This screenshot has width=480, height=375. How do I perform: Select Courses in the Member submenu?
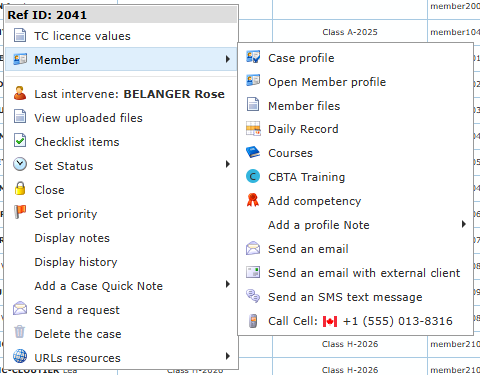tap(355, 153)
